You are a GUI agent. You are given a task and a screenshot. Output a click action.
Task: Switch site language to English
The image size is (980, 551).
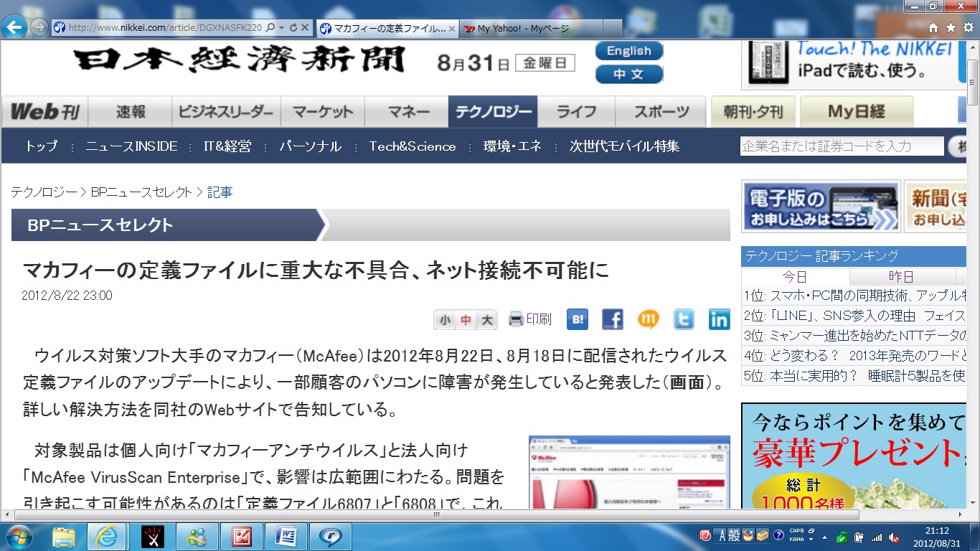pyautogui.click(x=629, y=51)
